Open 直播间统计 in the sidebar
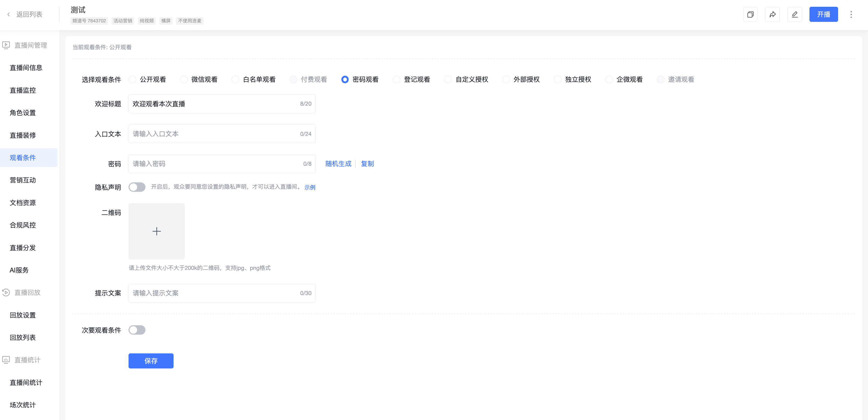Screen dimensions: 868x420 coord(26,383)
